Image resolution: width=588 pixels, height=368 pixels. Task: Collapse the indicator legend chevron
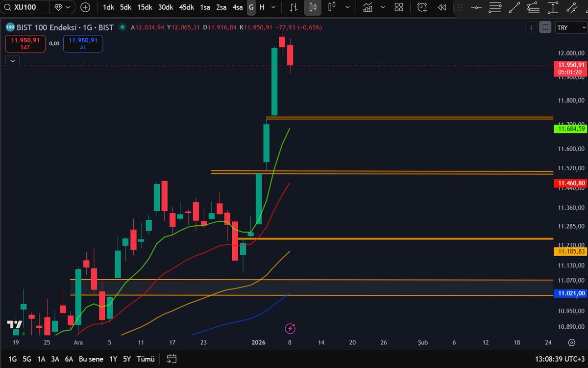[x=12, y=61]
